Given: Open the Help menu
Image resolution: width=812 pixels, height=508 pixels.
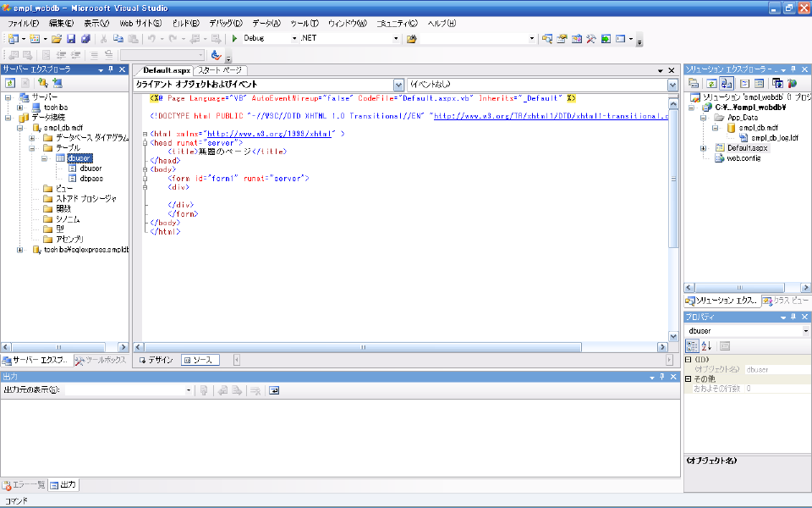Looking at the screenshot, I should [x=442, y=24].
